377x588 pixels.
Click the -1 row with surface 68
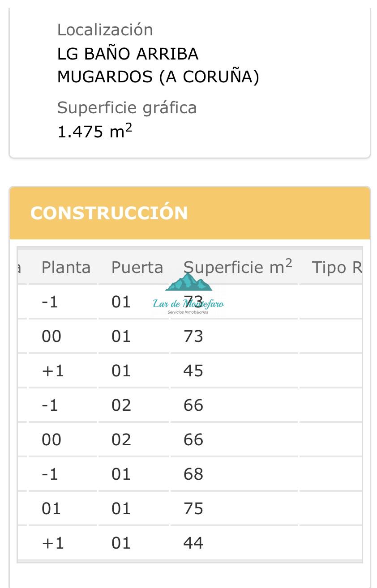[190, 474]
